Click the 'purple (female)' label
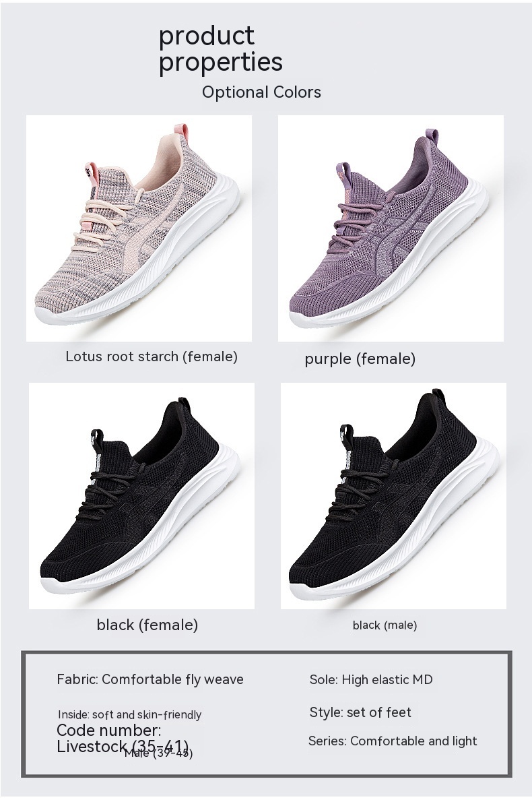532x806 pixels. coord(360,359)
